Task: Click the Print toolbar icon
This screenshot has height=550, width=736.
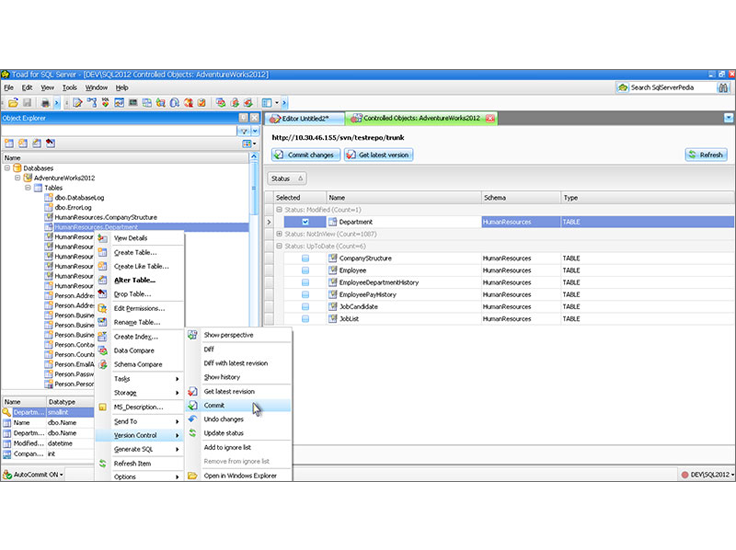Action: click(45, 102)
